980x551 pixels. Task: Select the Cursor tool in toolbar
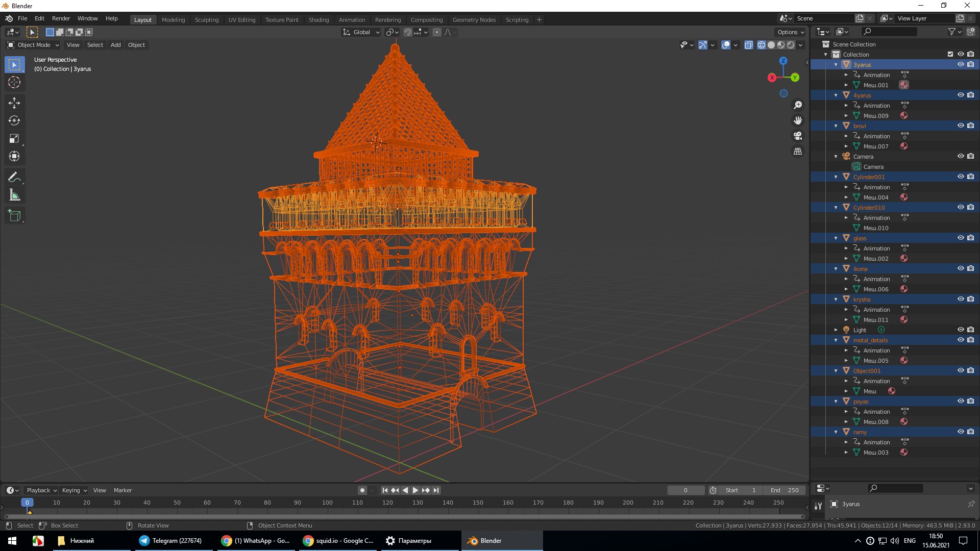click(x=14, y=82)
